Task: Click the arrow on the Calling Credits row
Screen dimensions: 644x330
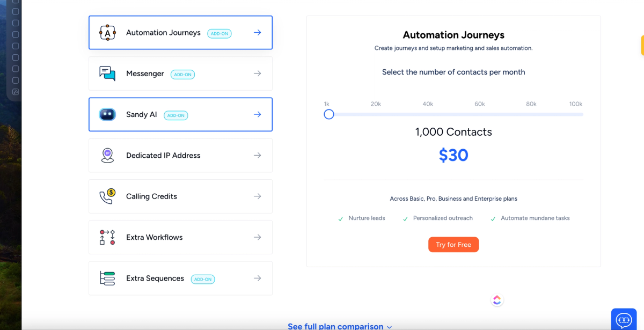Action: pos(258,196)
